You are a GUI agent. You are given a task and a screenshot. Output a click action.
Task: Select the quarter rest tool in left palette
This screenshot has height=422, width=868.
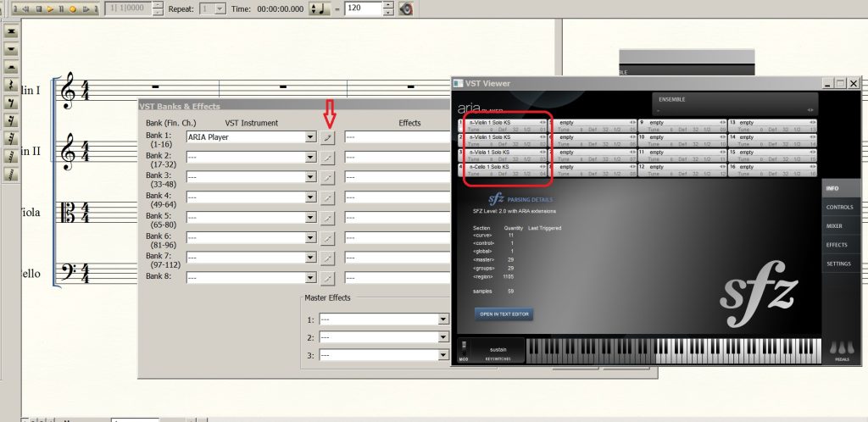coord(12,84)
